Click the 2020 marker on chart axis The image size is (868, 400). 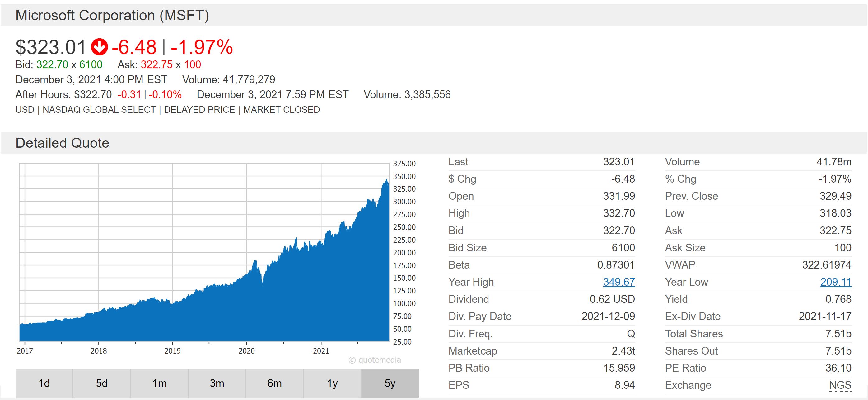coord(247,351)
